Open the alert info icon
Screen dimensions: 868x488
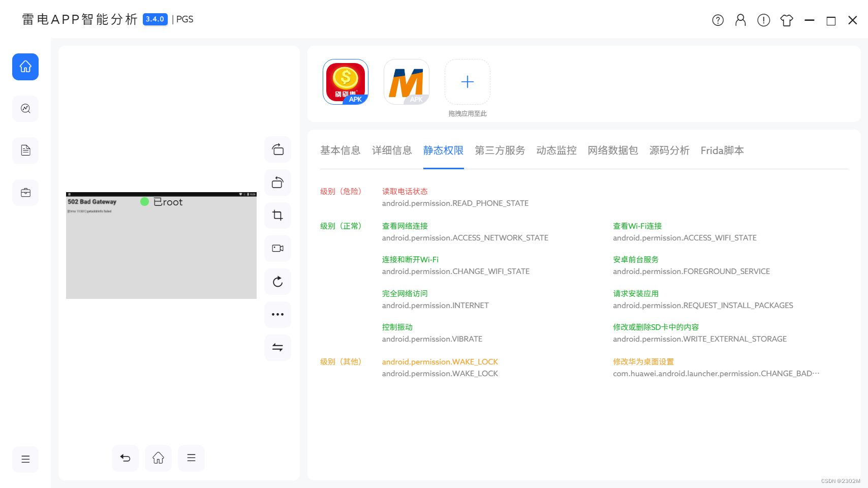tap(763, 20)
